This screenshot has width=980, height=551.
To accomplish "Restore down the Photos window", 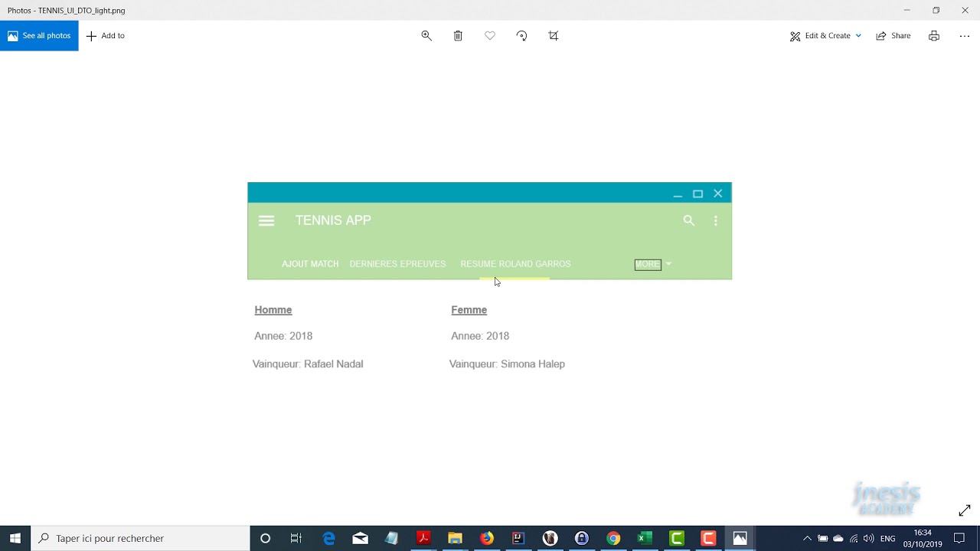I will coord(936,10).
